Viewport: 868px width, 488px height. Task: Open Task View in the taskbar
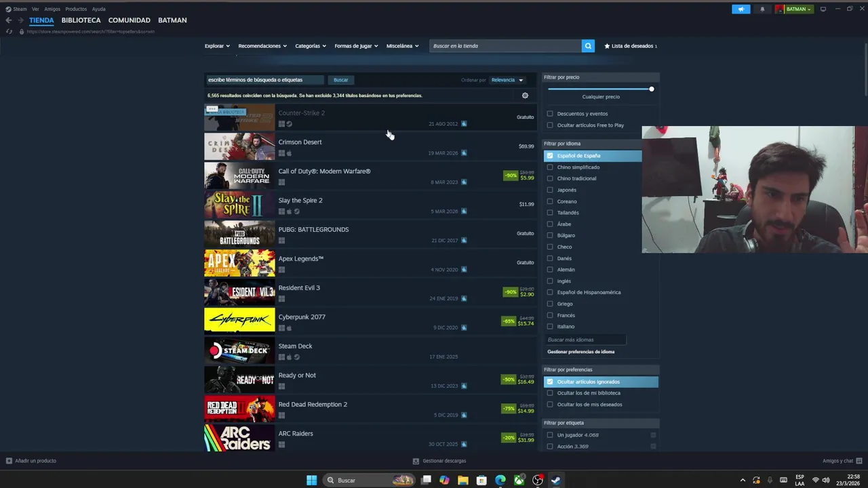426,480
